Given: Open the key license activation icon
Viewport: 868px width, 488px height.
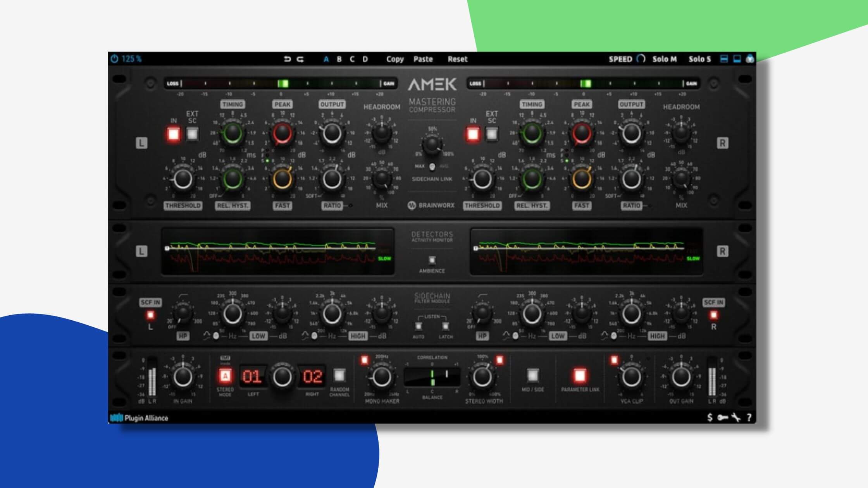Looking at the screenshot, I should pyautogui.click(x=722, y=418).
